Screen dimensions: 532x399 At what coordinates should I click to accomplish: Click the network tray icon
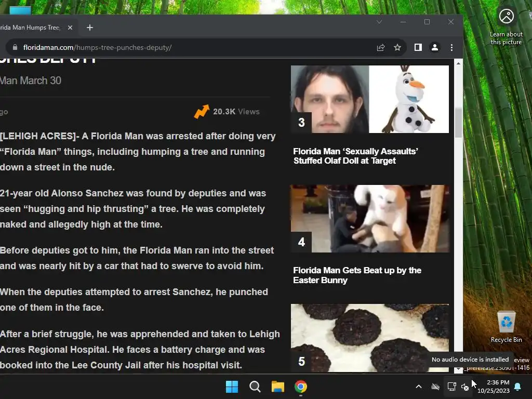pyautogui.click(x=451, y=387)
